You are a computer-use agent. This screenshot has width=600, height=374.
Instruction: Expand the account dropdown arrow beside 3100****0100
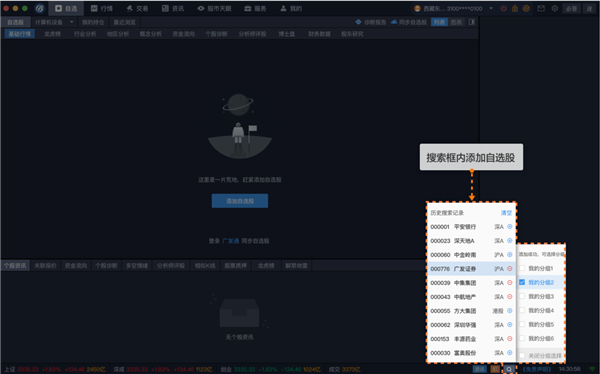(x=491, y=8)
